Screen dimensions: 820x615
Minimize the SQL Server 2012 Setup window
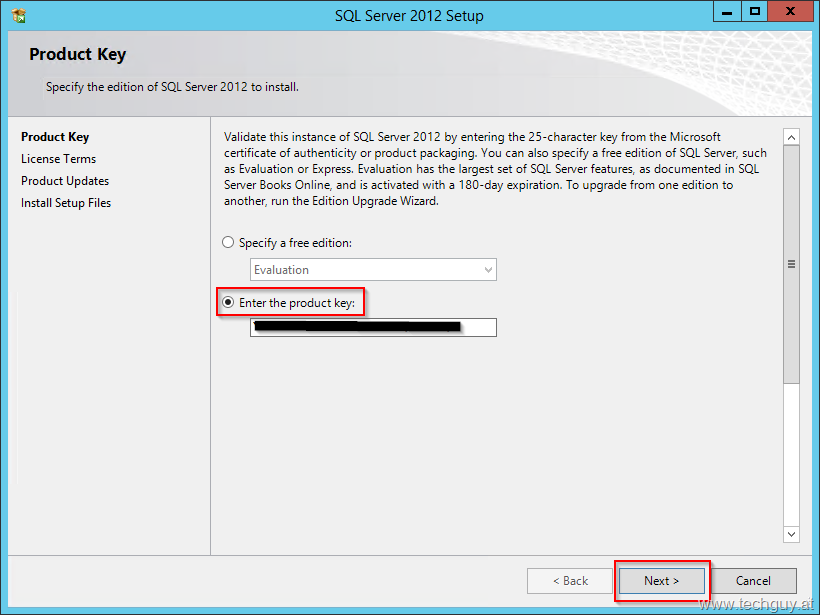coord(727,12)
